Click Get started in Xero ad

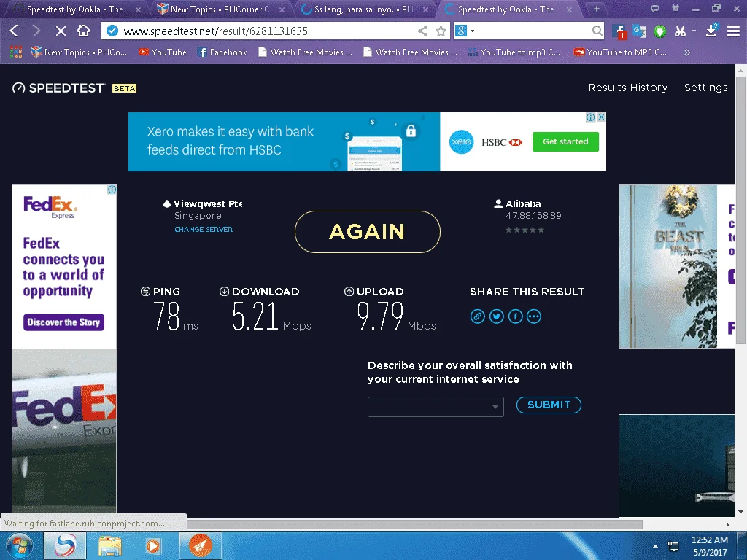click(565, 141)
